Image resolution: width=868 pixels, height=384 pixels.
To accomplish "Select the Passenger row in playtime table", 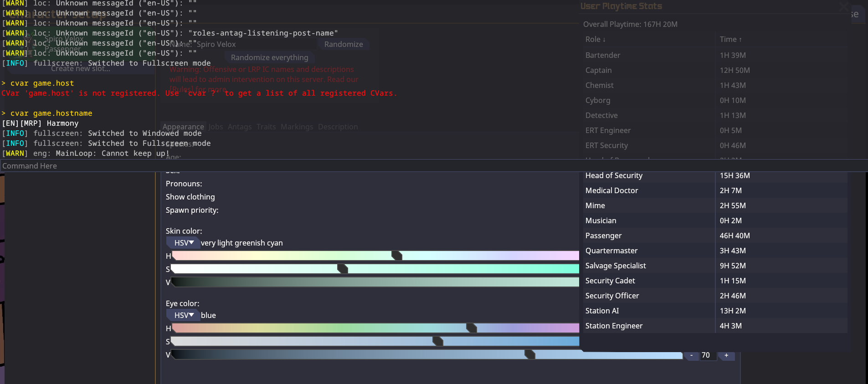I will 715,236.
